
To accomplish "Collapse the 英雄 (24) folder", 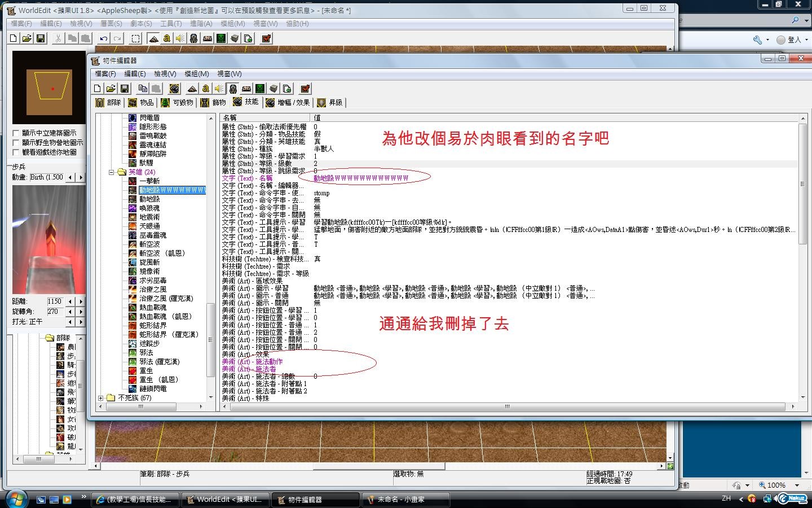I will [x=112, y=172].
